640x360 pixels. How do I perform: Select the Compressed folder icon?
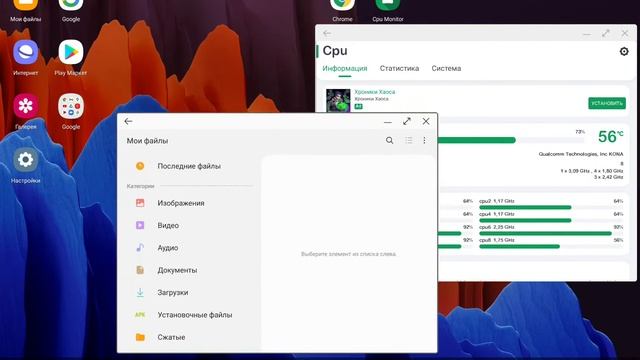pyautogui.click(x=140, y=337)
